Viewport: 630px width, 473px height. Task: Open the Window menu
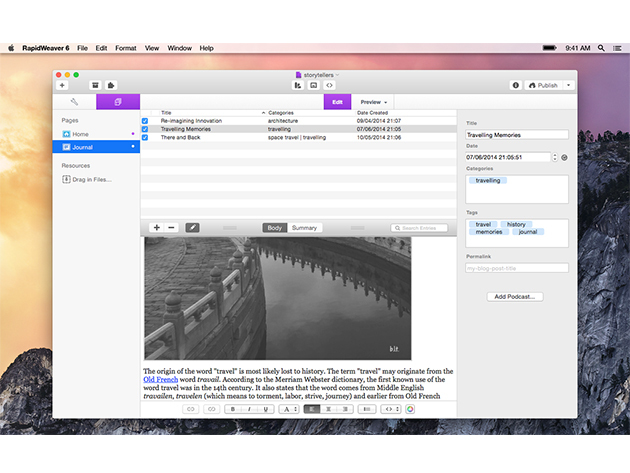180,48
